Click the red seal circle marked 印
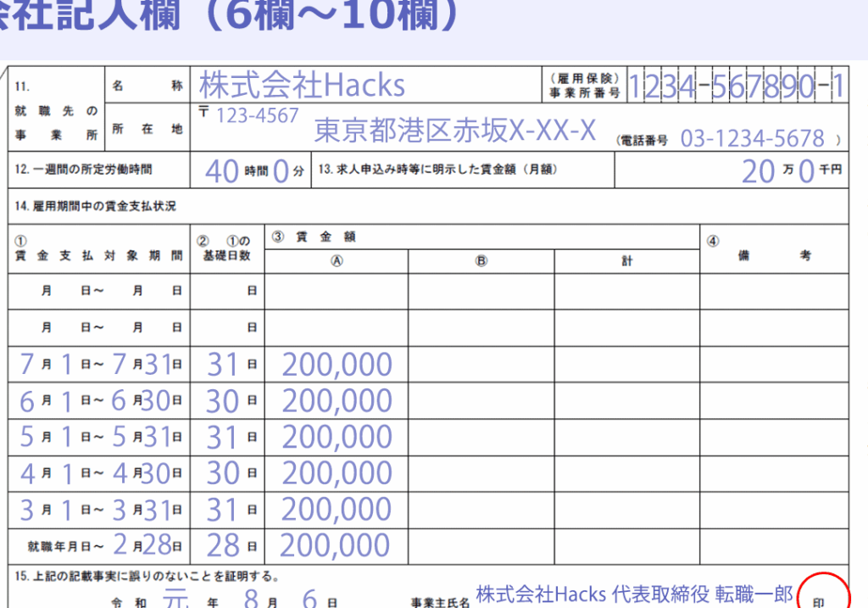The width and height of the screenshot is (868, 608). click(x=821, y=597)
